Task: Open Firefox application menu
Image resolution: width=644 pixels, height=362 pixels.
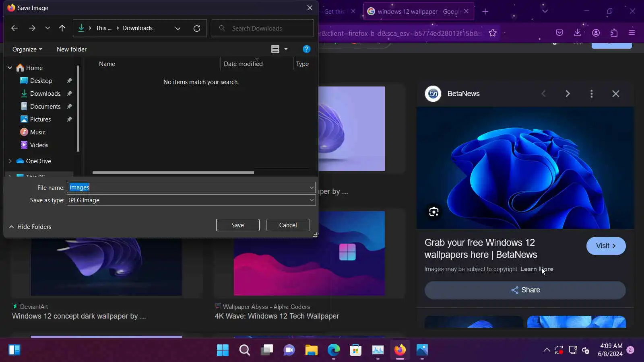Action: [x=632, y=33]
